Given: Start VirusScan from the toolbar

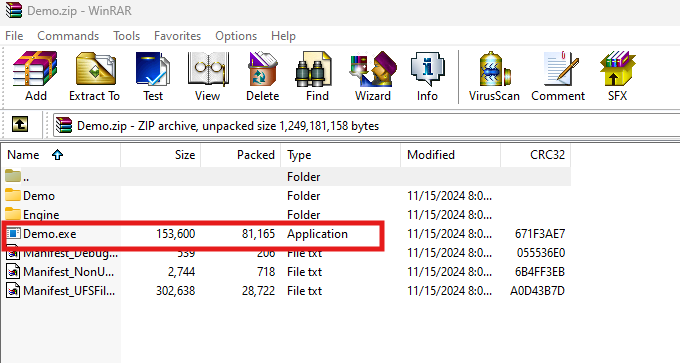Looking at the screenshot, I should point(494,76).
